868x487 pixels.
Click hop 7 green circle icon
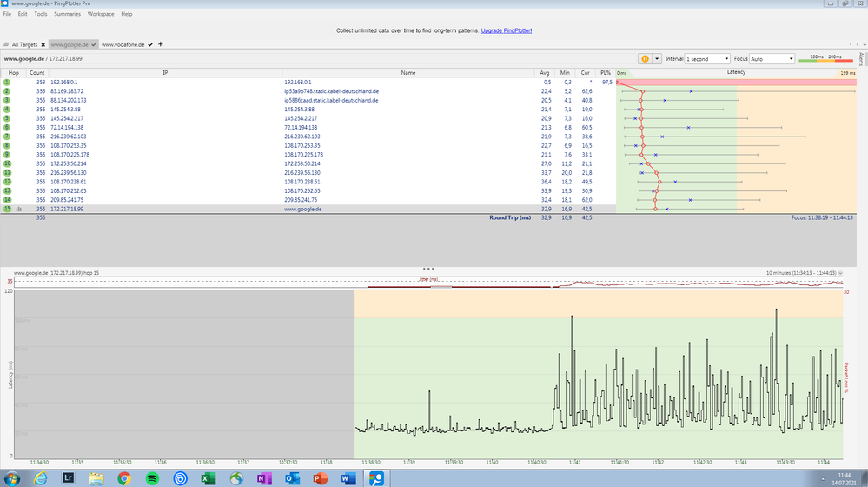(7, 137)
